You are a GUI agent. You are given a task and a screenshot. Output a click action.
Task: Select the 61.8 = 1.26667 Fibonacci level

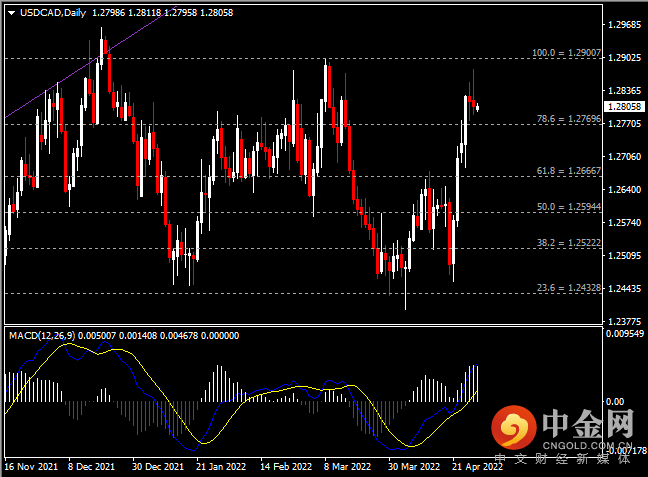tap(569, 171)
